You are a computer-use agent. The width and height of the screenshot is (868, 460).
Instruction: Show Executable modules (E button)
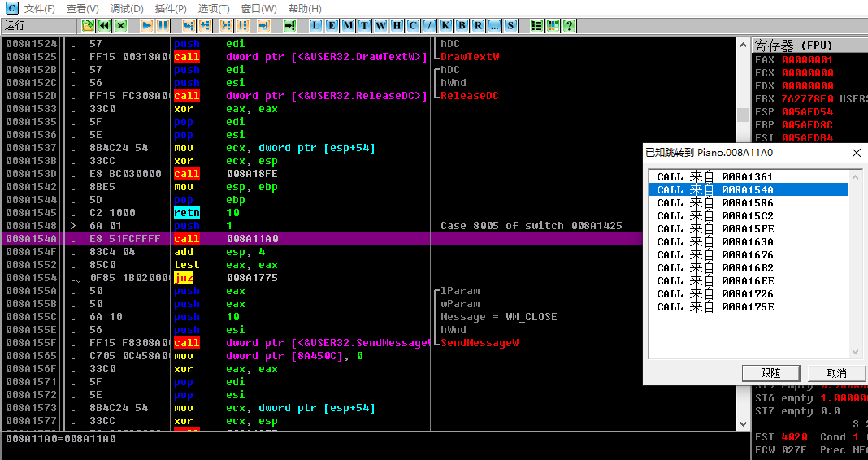pos(332,25)
